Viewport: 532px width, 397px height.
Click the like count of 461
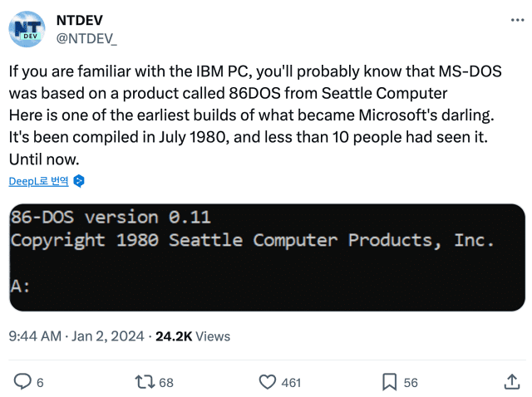[x=291, y=382]
